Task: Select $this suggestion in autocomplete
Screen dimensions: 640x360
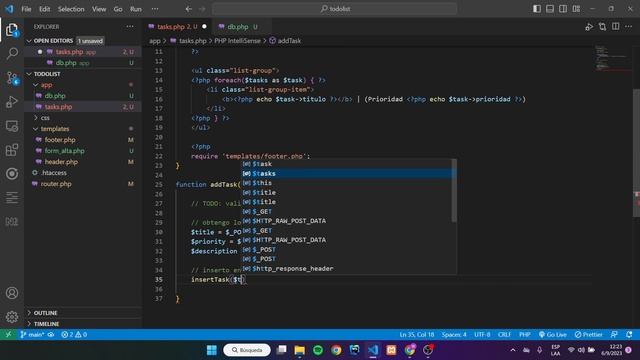Action: point(347,183)
